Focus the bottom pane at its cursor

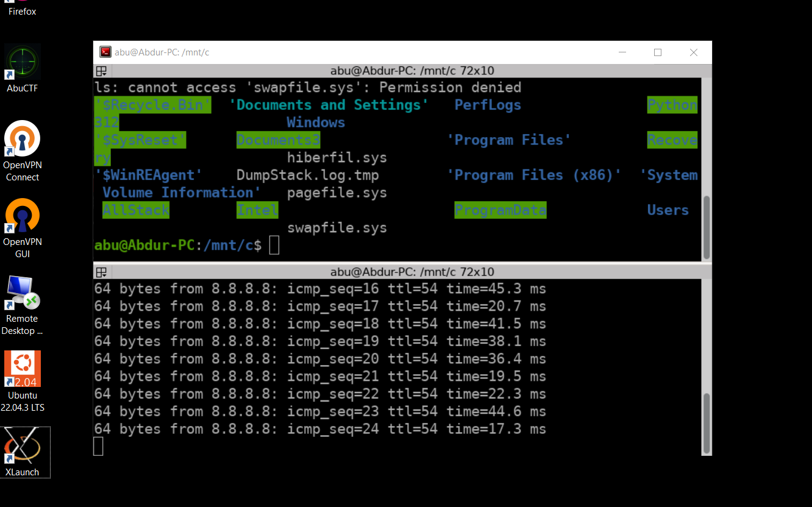click(x=98, y=447)
